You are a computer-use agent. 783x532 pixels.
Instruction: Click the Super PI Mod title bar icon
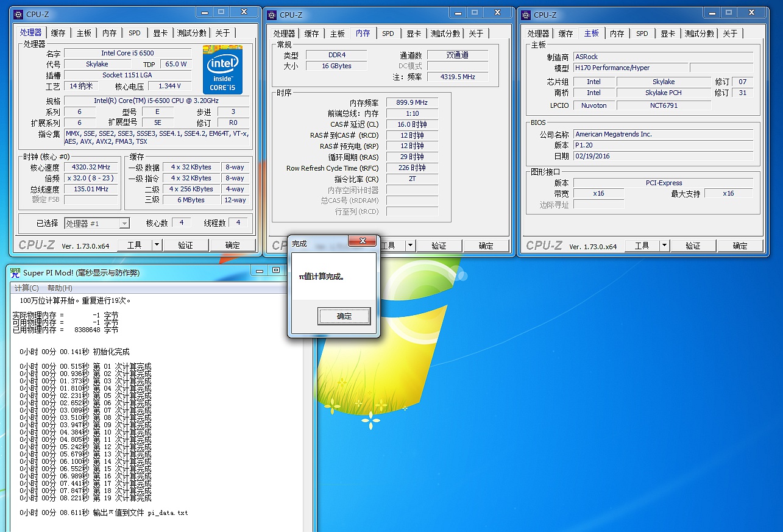coord(15,272)
